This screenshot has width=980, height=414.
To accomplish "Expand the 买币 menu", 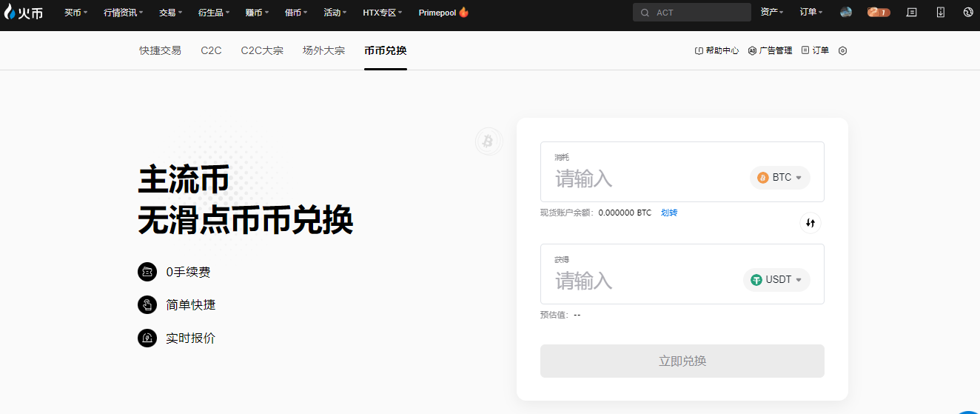I will [x=75, y=13].
